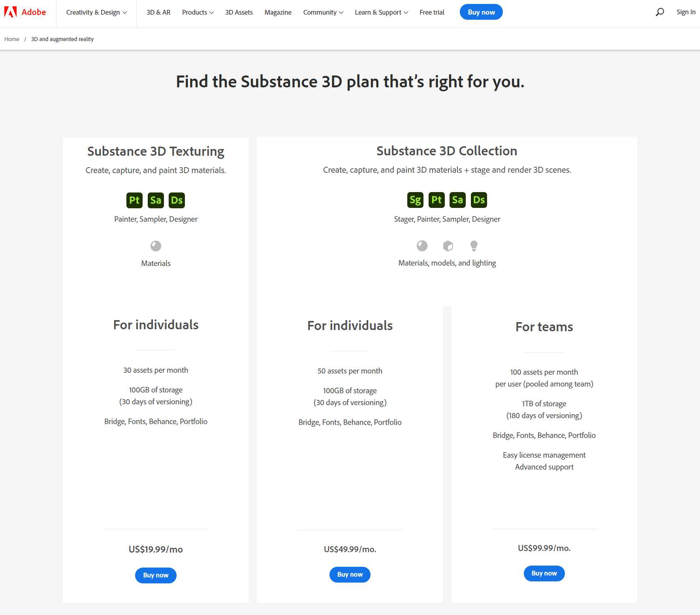
Task: Click the Designer Ds icon under Texturing
Action: 177,200
